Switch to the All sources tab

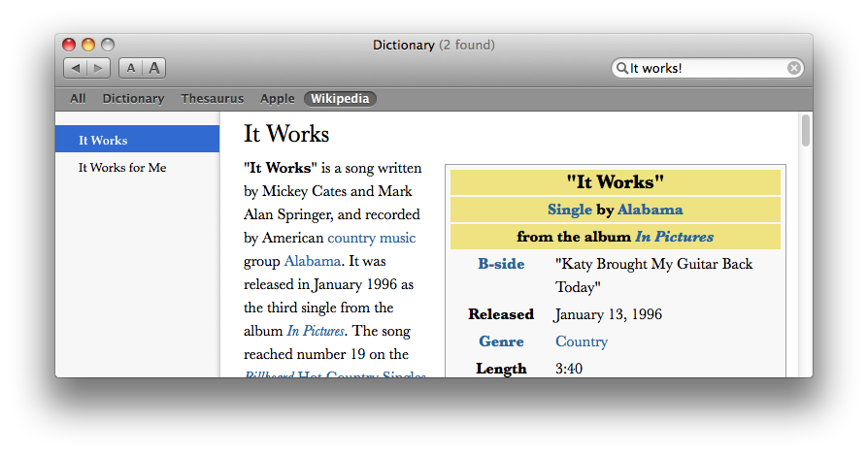coord(78,98)
